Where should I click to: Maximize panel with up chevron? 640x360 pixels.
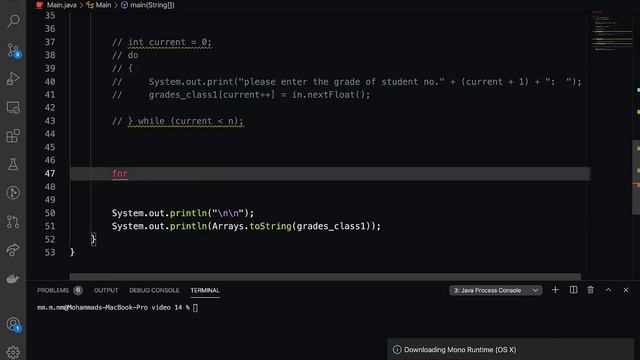pos(608,290)
